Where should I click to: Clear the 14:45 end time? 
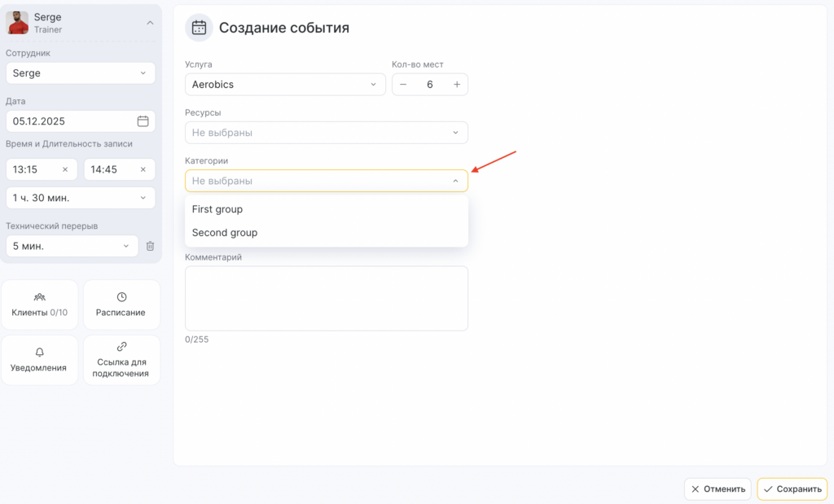143,169
